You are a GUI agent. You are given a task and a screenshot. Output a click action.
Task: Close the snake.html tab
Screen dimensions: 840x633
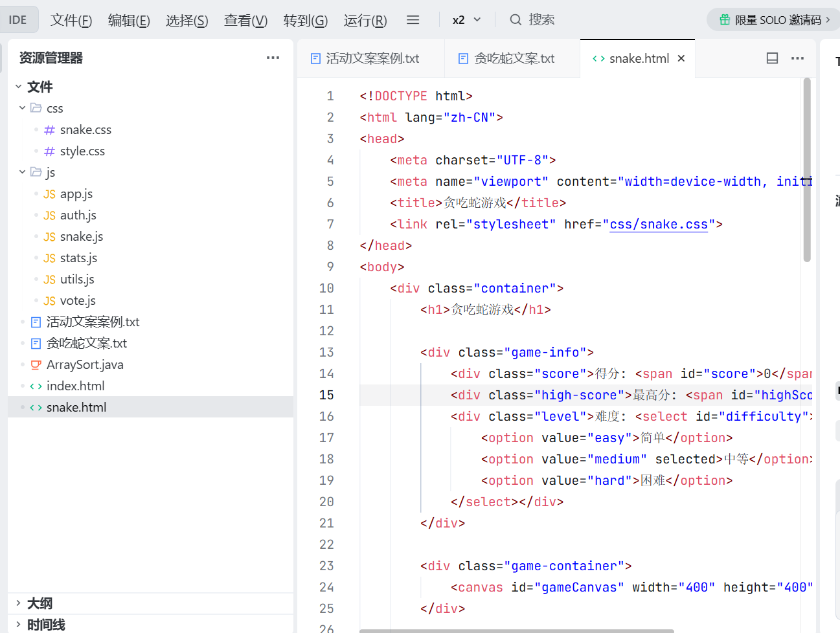tap(681, 58)
